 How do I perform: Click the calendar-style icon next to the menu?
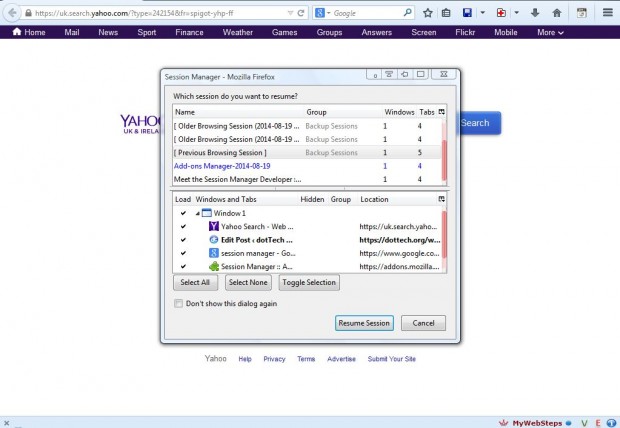[x=582, y=13]
